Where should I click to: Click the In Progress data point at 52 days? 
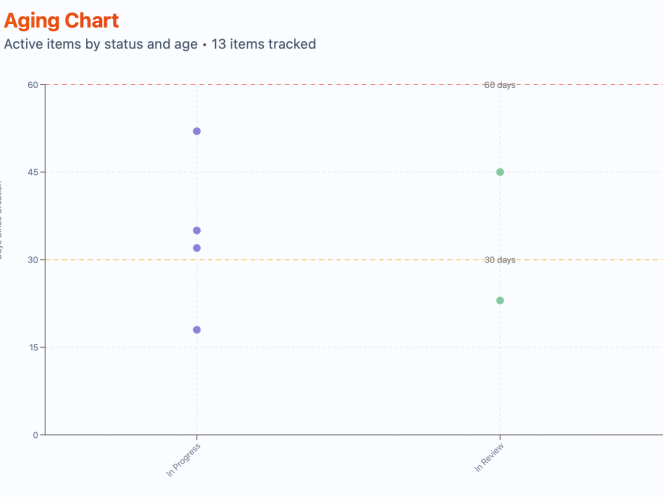pyautogui.click(x=197, y=131)
